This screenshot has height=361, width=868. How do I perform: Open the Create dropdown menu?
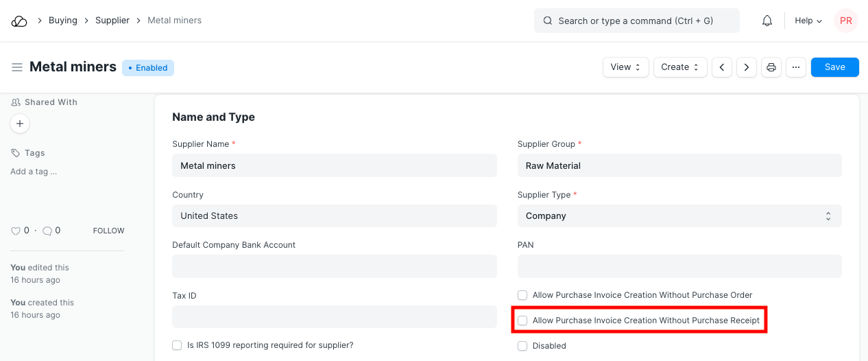[x=680, y=67]
